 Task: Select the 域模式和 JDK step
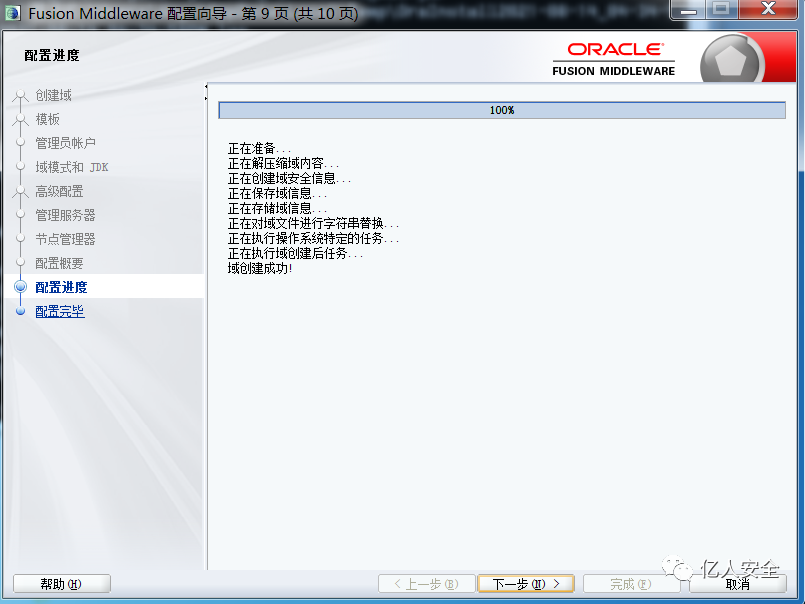tap(71, 167)
